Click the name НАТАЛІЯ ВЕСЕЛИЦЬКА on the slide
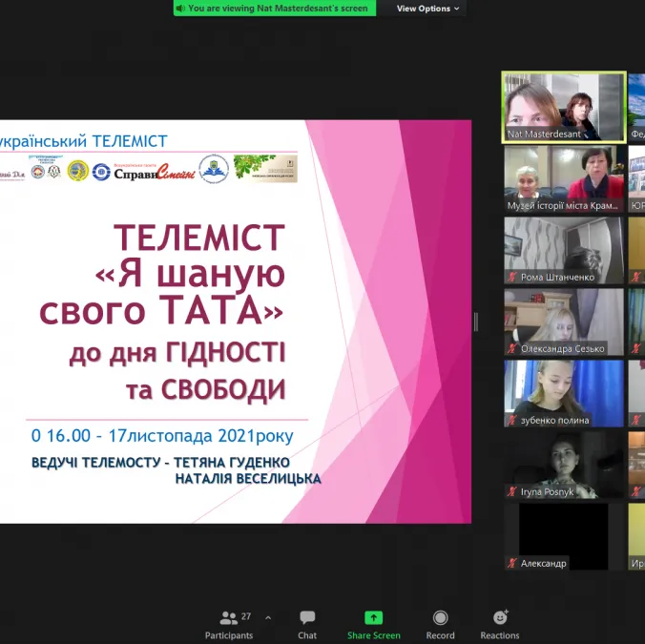Image resolution: width=645 pixels, height=644 pixels. pyautogui.click(x=248, y=479)
